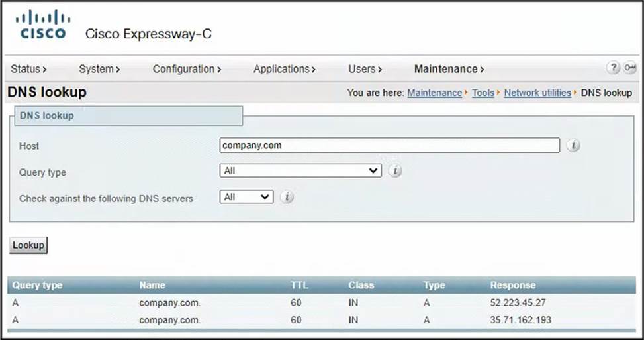
Task: Click the Lookup button
Action: coord(28,245)
